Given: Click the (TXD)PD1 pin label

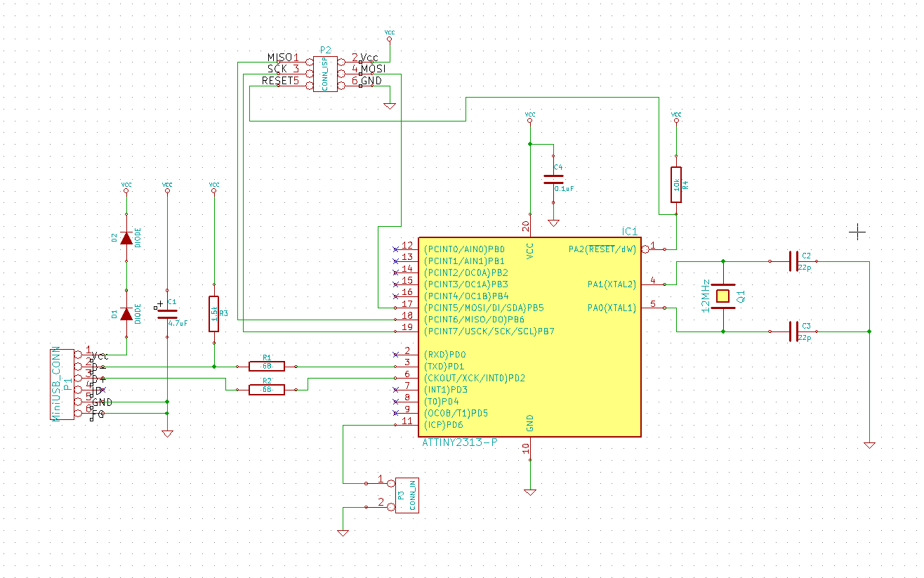Looking at the screenshot, I should click(x=444, y=367).
